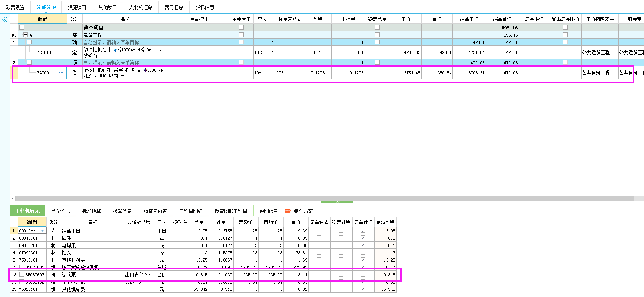Image resolution: width=644 pixels, height=297 pixels.
Task: Click scrollbar left arrow under main table
Action: pyautogui.click(x=13, y=198)
